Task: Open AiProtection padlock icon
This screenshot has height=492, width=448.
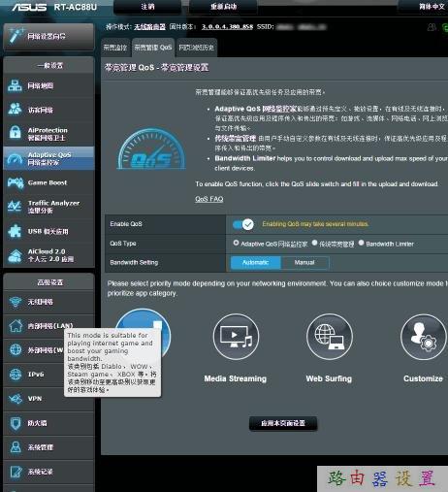Action: [x=15, y=133]
